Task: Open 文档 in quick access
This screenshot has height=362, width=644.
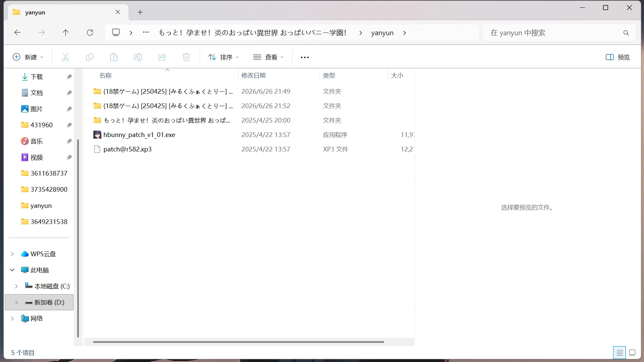Action: pyautogui.click(x=37, y=93)
